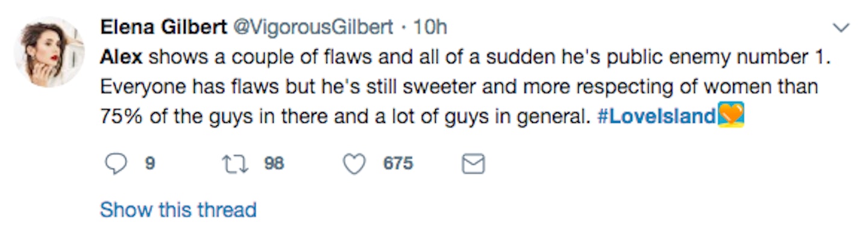Open the #LoveIsland hashtag link
Screen dimensions: 868x238
[656, 116]
